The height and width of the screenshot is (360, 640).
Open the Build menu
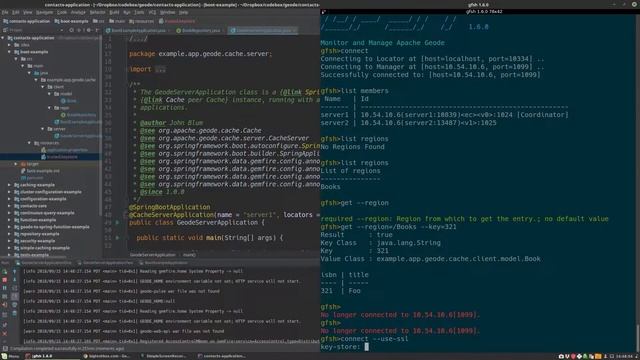[114, 12]
